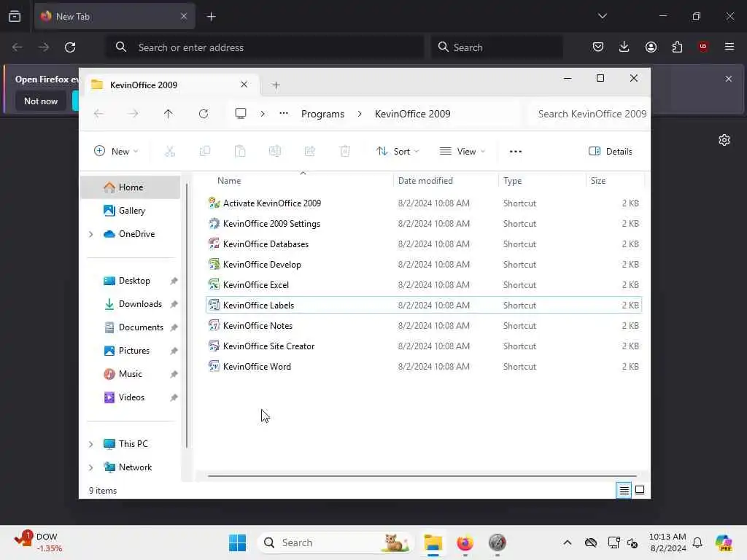
Task: Open Firefox extensions puzzle icon
Action: point(677,47)
